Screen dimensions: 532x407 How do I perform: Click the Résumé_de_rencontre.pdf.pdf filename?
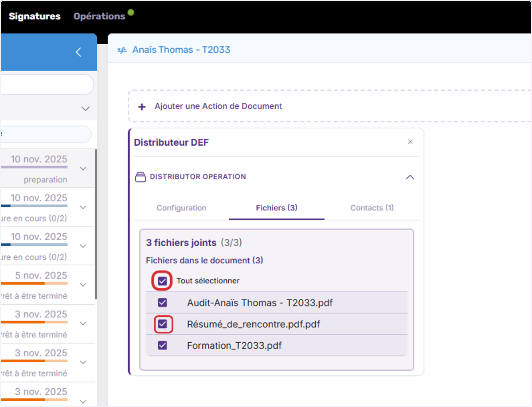(x=254, y=324)
